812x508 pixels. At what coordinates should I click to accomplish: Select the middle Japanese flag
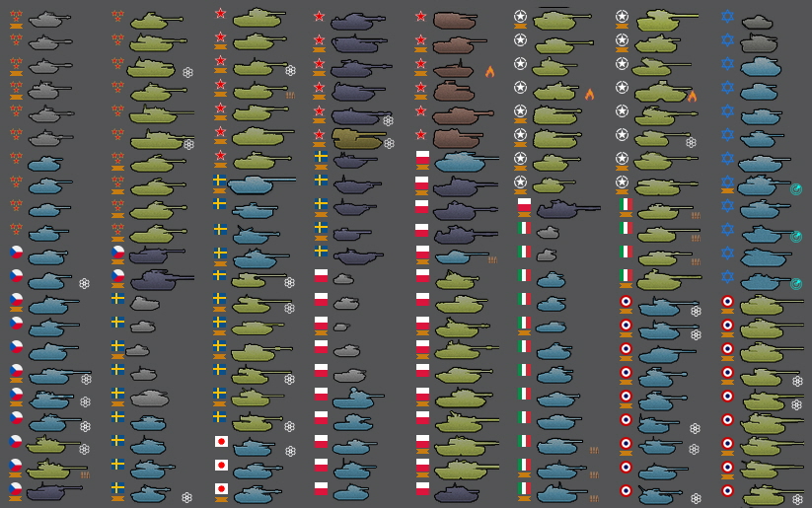coord(221,465)
